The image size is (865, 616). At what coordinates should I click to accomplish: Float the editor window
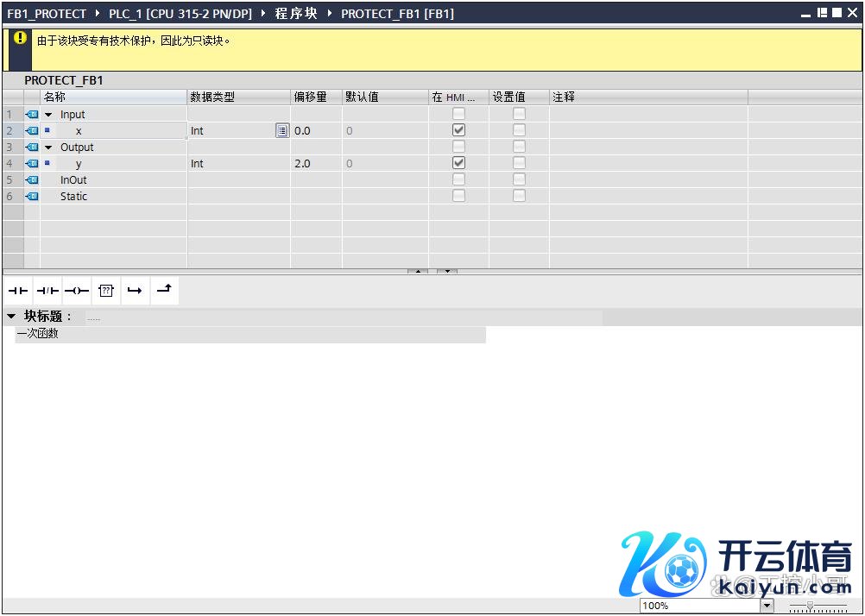tap(821, 14)
